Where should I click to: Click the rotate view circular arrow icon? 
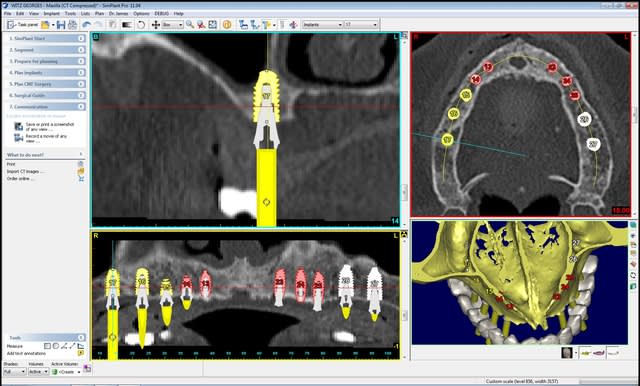pyautogui.click(x=141, y=25)
